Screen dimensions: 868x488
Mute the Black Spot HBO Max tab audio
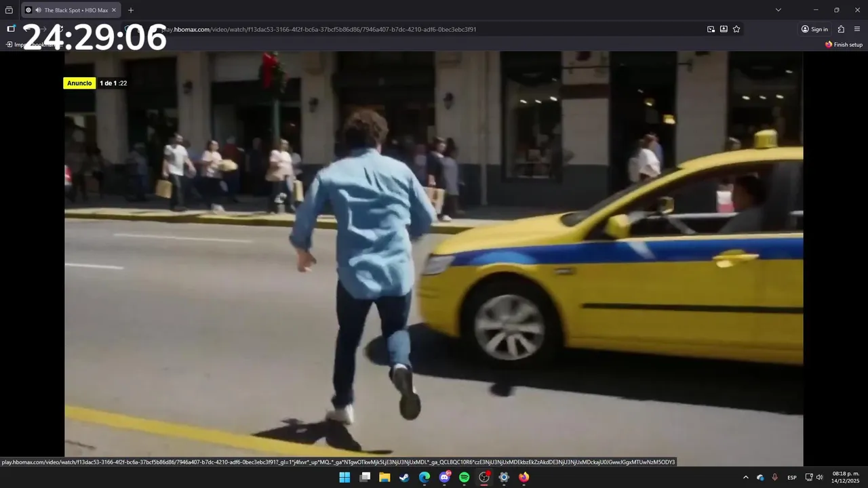pyautogui.click(x=38, y=10)
